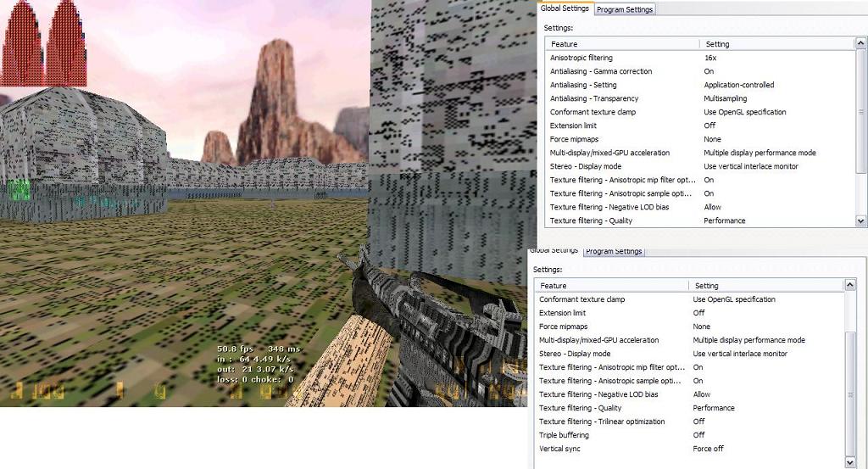This screenshot has height=469, width=868.
Task: Select Force mipmaps in the list with Anisotropic filtering
Action: [x=700, y=139]
